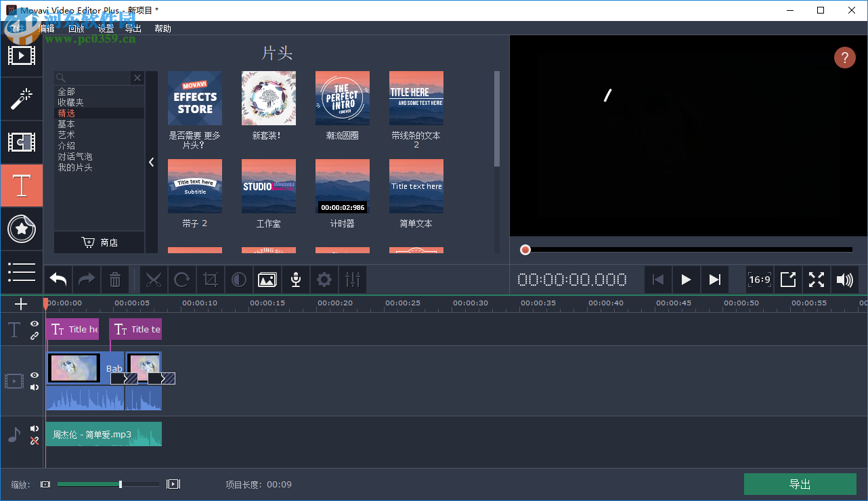
Task: Open the Transitions panel in the sidebar
Action: (x=22, y=142)
